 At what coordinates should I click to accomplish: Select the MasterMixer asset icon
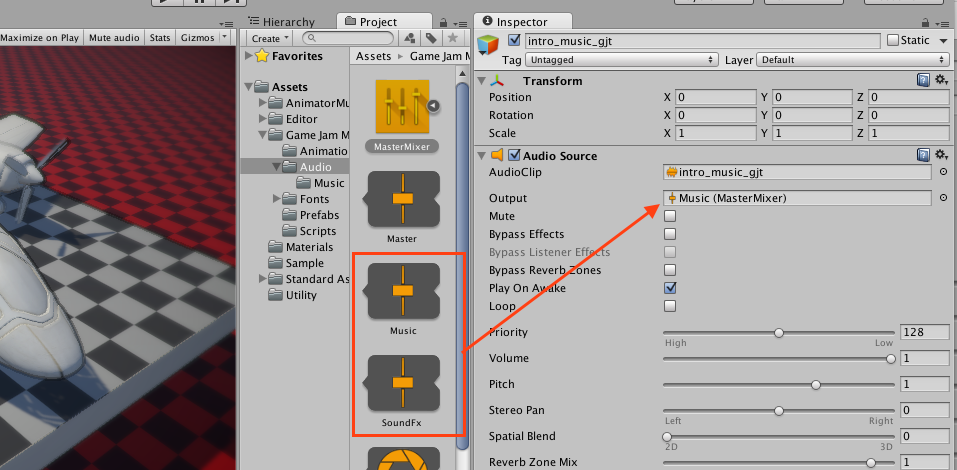tap(402, 107)
